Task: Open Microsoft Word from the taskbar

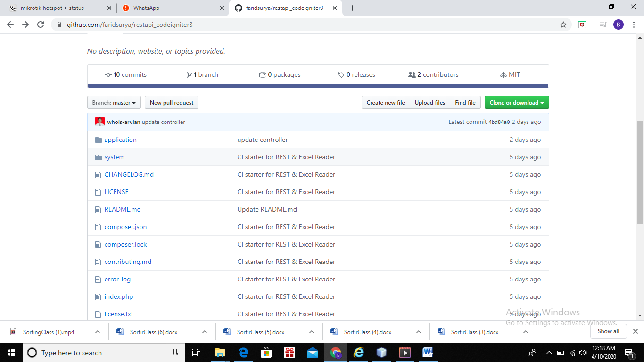Action: [428, 353]
